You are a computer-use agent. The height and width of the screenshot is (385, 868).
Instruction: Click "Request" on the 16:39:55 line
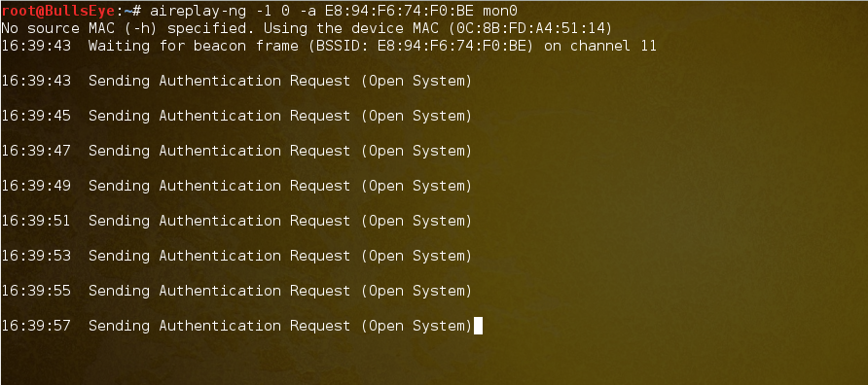(320, 291)
